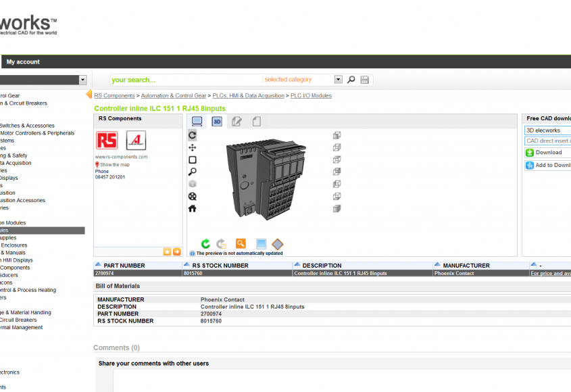This screenshot has height=392, width=571.
Task: Click the orange right arrow icon
Action: [x=176, y=251]
